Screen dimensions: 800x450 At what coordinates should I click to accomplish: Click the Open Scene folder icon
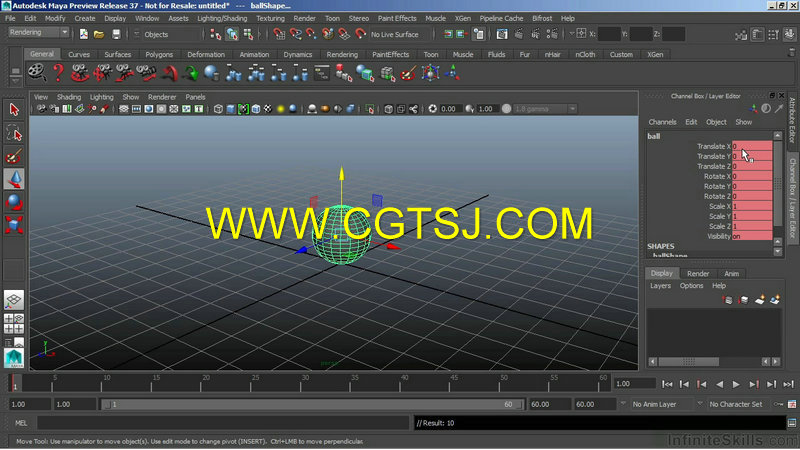pos(99,34)
